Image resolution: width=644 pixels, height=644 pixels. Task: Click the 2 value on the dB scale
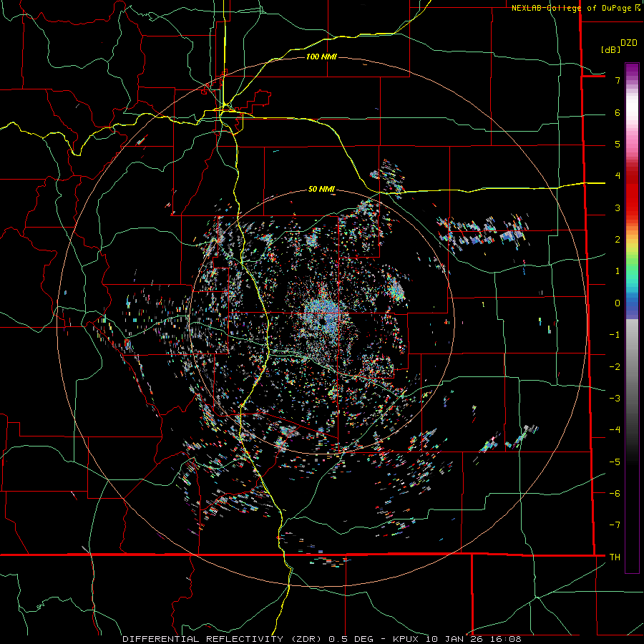pyautogui.click(x=618, y=240)
